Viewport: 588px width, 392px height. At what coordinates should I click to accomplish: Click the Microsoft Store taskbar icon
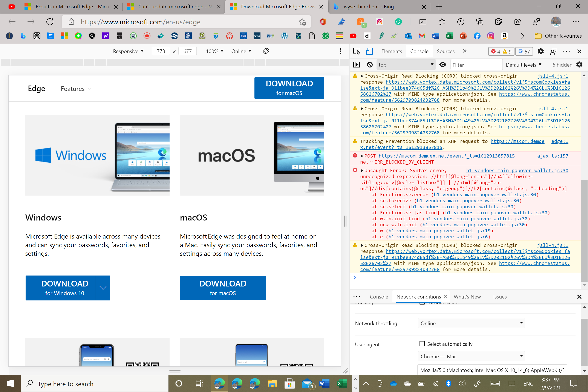(x=289, y=383)
